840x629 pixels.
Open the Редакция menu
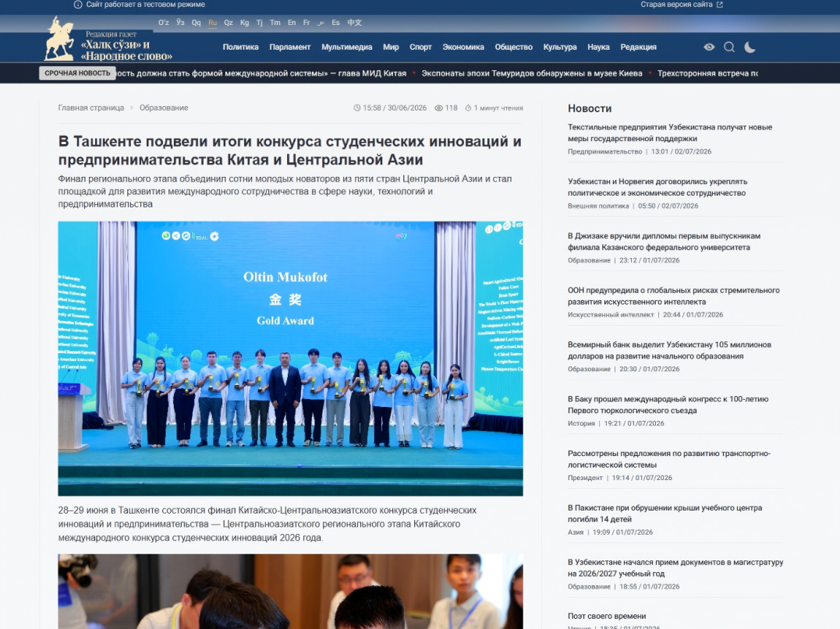638,47
